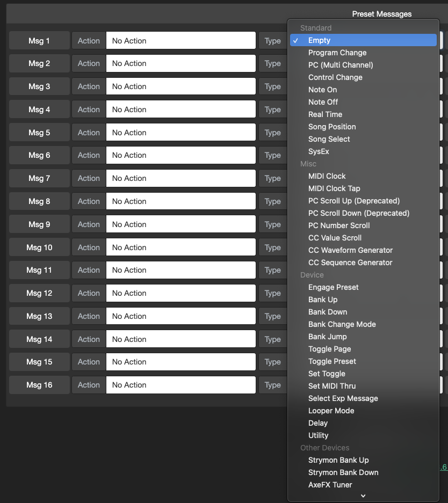Select SysEx message type
The width and height of the screenshot is (448, 503).
point(319,151)
